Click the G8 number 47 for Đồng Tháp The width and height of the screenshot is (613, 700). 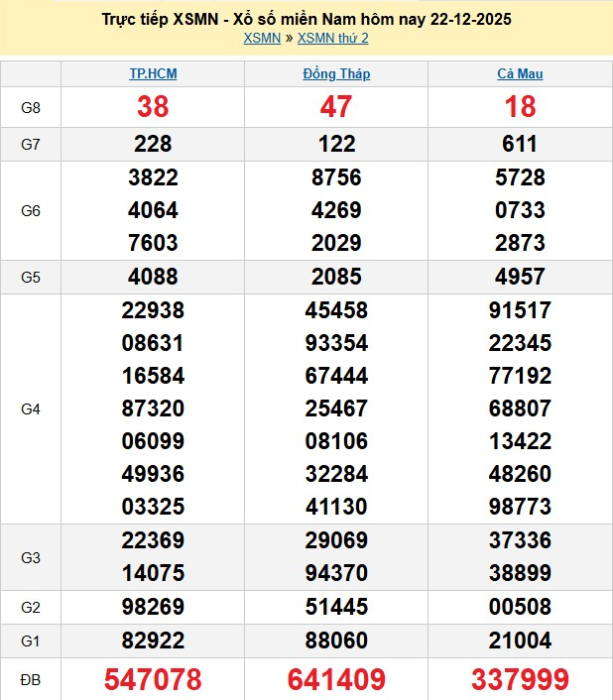(336, 107)
